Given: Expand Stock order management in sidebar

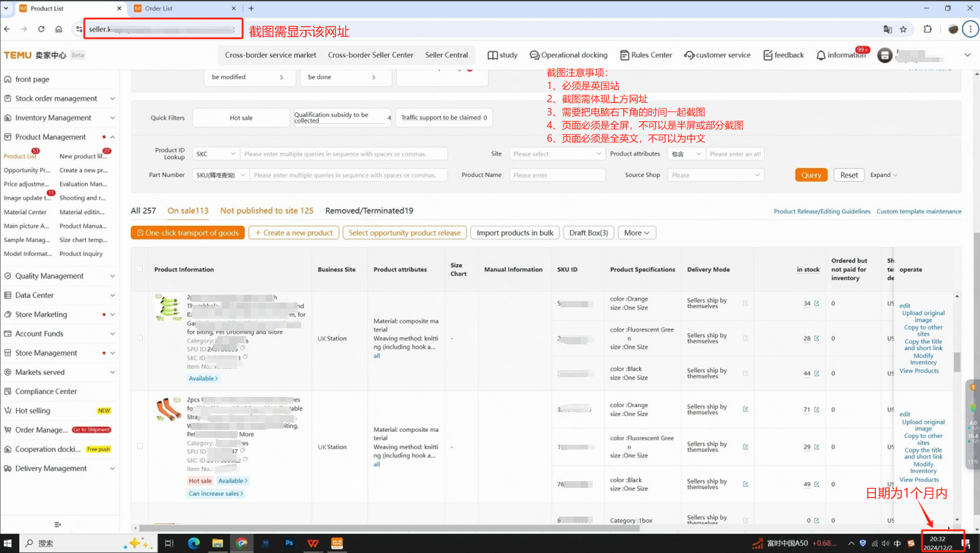Looking at the screenshot, I should (x=59, y=99).
